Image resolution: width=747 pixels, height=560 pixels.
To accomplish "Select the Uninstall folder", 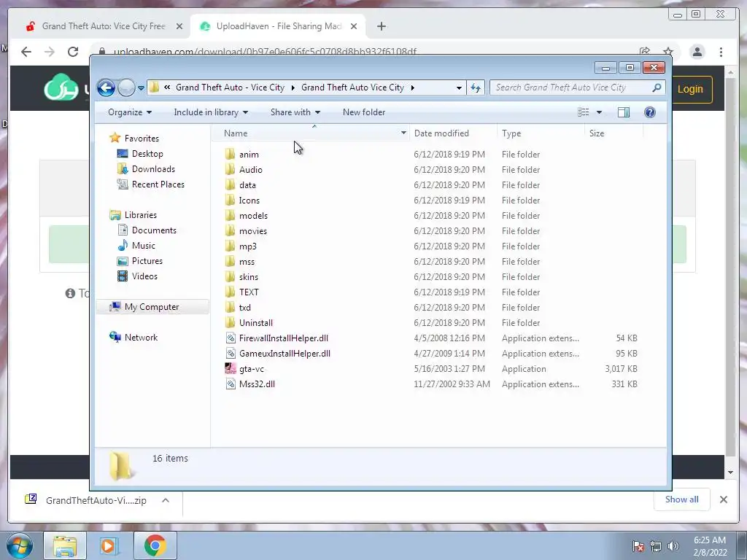I will tap(256, 323).
